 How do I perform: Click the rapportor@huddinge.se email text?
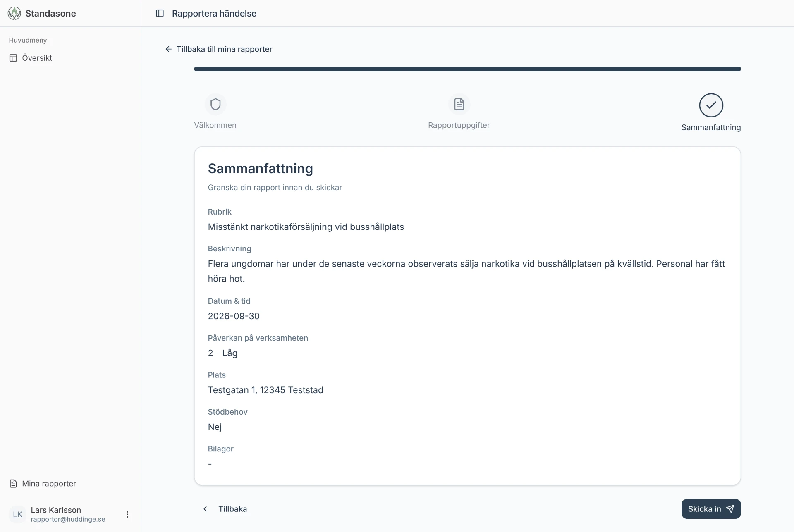click(x=68, y=519)
